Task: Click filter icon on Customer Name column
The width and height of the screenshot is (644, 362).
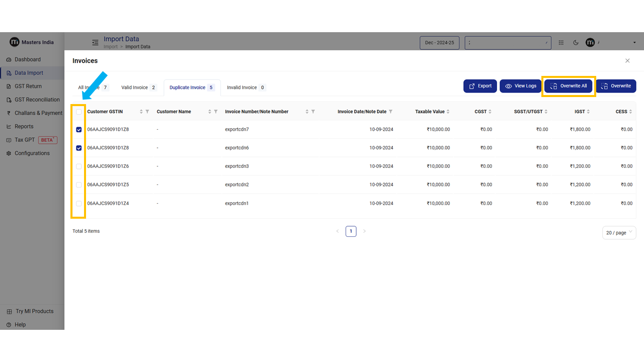Action: (x=216, y=112)
